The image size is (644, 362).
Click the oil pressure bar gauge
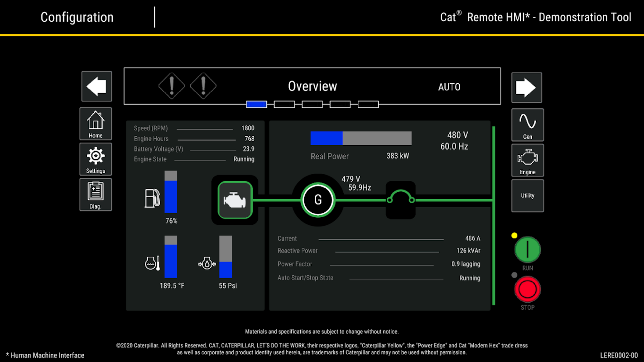(x=226, y=257)
